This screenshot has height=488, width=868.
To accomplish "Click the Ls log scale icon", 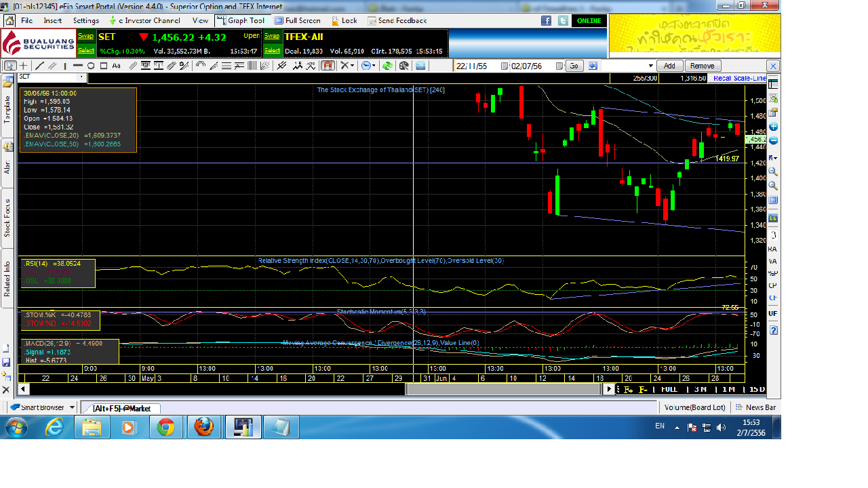I will (773, 218).
